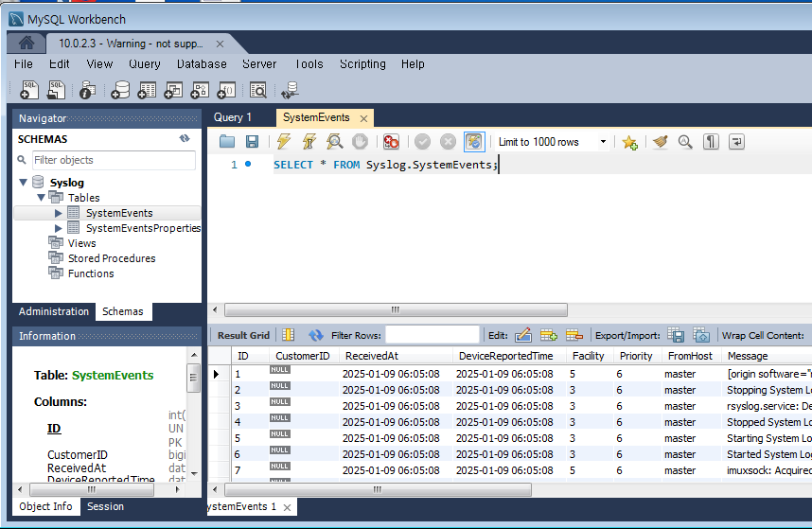The width and height of the screenshot is (812, 529).
Task: Expand the SystemEventsProperties table node
Action: 58,228
